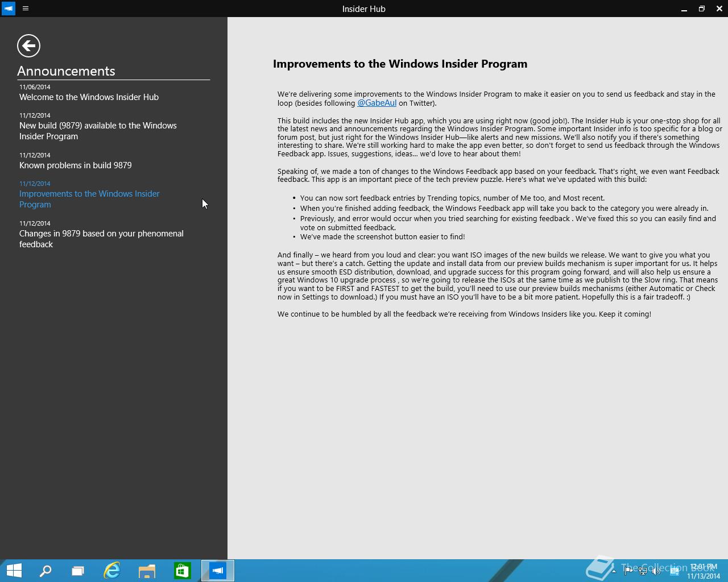Click the article title 'Improvements to the Windows Insider Program'
This screenshot has width=728, height=582.
click(400, 64)
